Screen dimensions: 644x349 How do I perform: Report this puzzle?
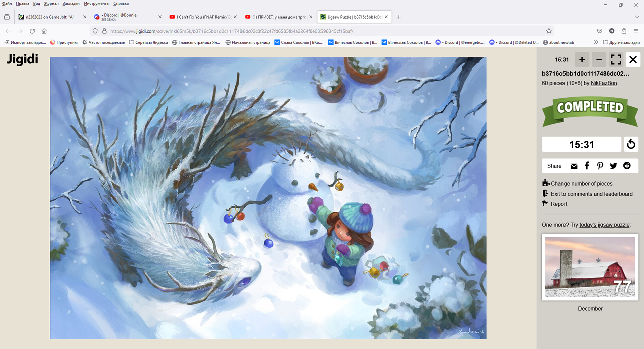tap(554, 204)
